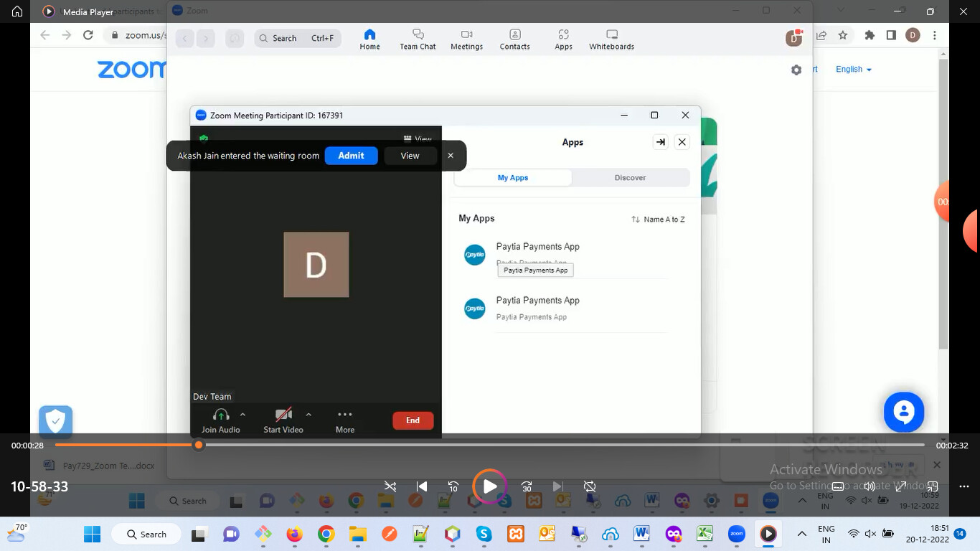The height and width of the screenshot is (551, 980).
Task: Toggle repeat mode in Media Player
Action: click(590, 486)
